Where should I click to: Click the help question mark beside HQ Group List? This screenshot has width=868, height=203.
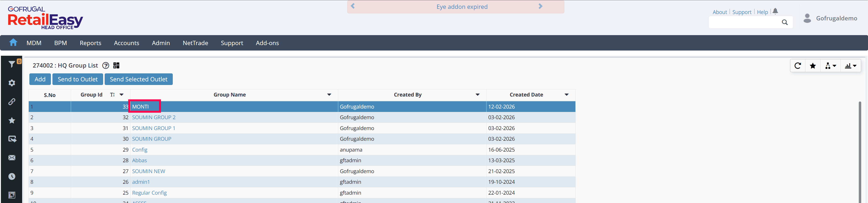(105, 65)
